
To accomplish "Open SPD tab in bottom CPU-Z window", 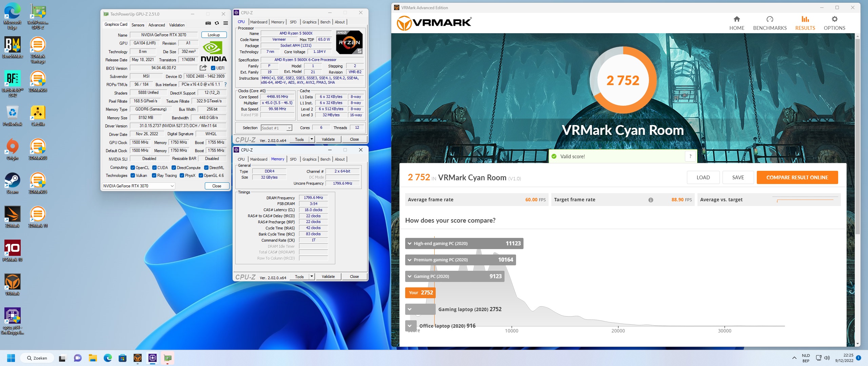I will 293,159.
